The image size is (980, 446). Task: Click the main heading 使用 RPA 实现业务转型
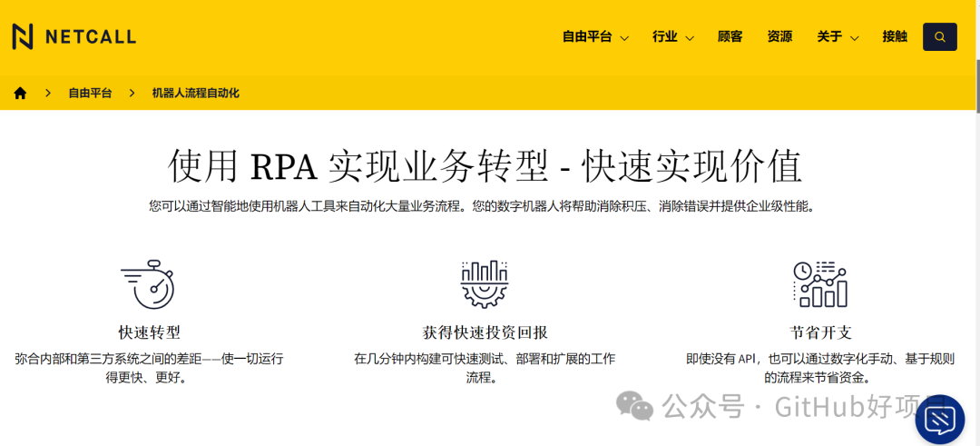485,166
